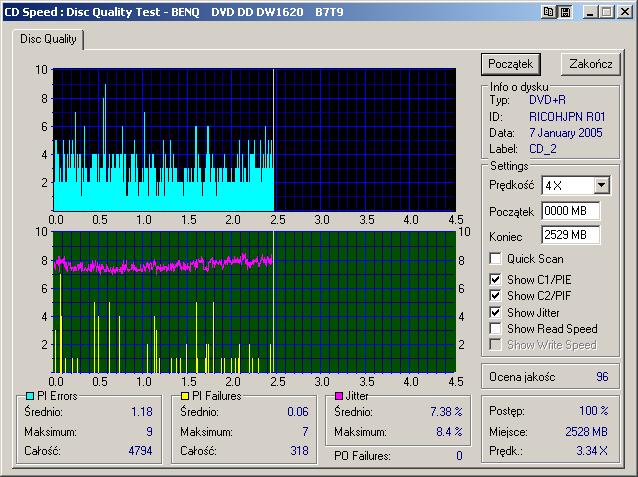Enable the Show Read Speed checkbox
This screenshot has width=638, height=477.
click(x=495, y=328)
